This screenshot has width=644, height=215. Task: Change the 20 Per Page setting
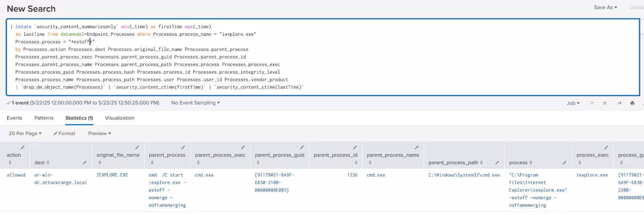click(25, 133)
